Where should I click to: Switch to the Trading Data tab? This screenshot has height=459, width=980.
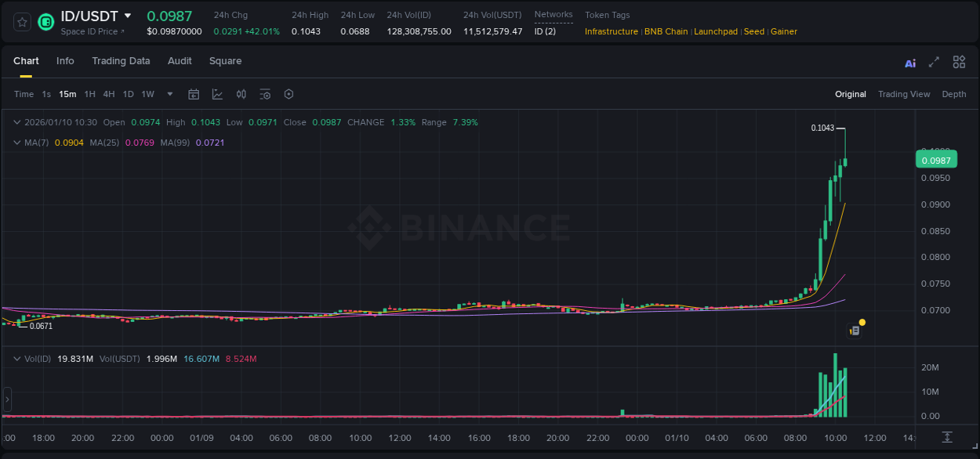[121, 60]
